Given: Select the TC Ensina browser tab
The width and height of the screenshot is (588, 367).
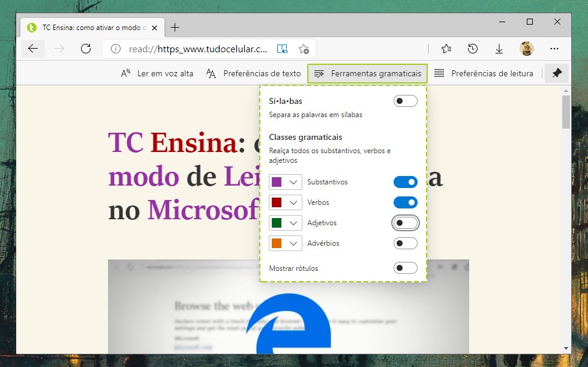Looking at the screenshot, I should (92, 28).
